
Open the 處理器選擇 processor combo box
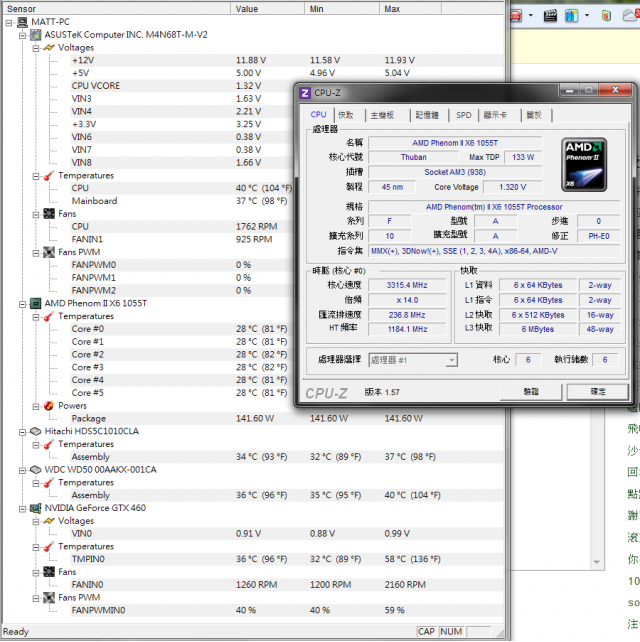click(x=413, y=360)
